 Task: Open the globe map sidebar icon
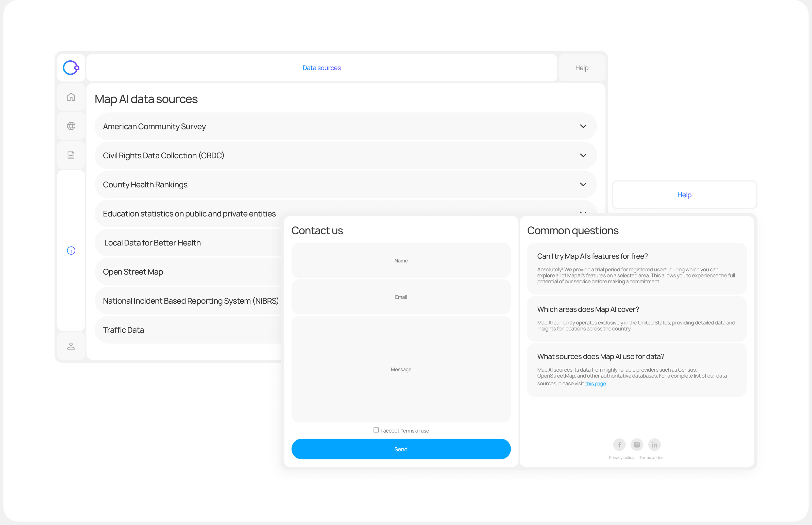pos(71,126)
